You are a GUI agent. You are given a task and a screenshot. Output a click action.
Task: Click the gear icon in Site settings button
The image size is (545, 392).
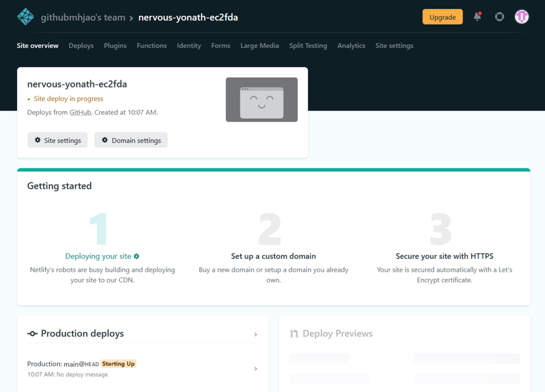pos(38,140)
